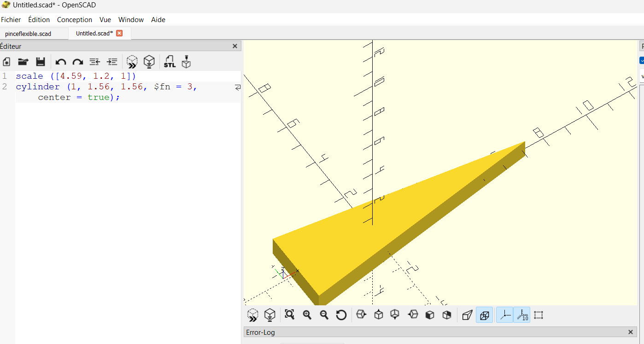Fit the whole model with View All
Image resolution: width=644 pixels, height=344 pixels.
(289, 315)
